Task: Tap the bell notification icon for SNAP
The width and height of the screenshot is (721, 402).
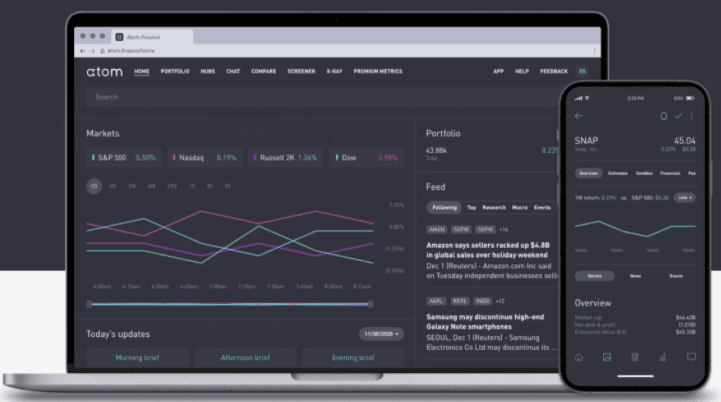Action: click(662, 117)
